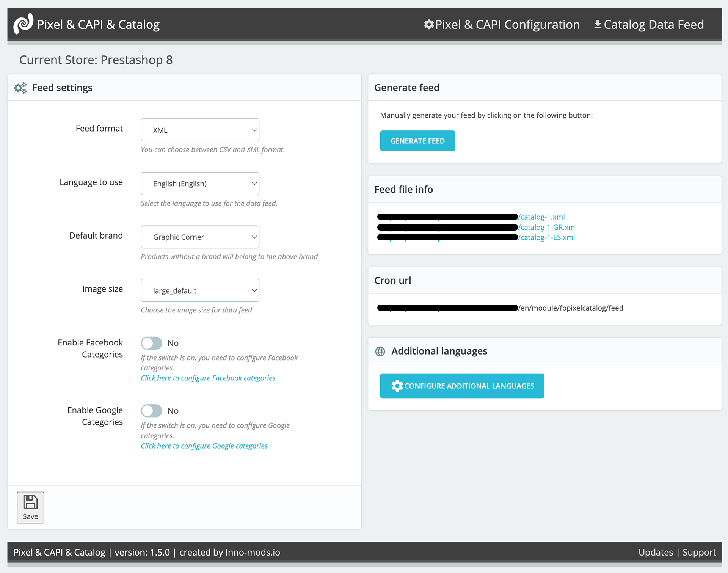Go to Catalog Data Feed menu item
Viewport: 728px width, 573px height.
tap(653, 25)
